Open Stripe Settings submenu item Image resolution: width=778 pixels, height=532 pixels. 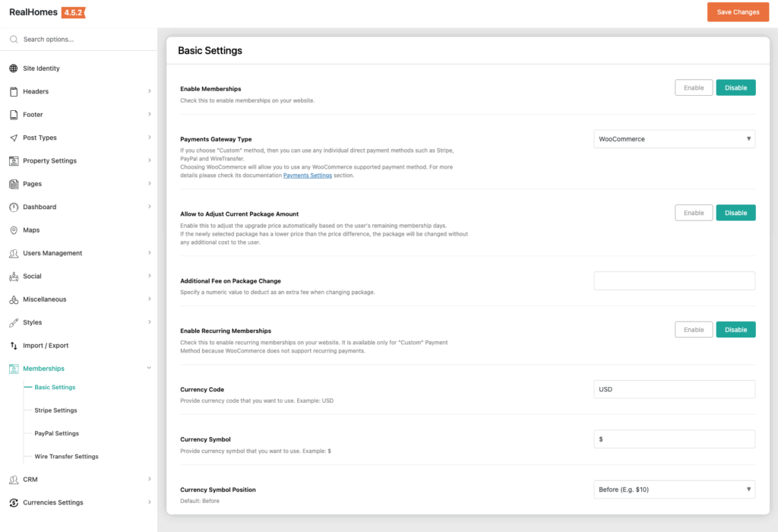click(55, 410)
